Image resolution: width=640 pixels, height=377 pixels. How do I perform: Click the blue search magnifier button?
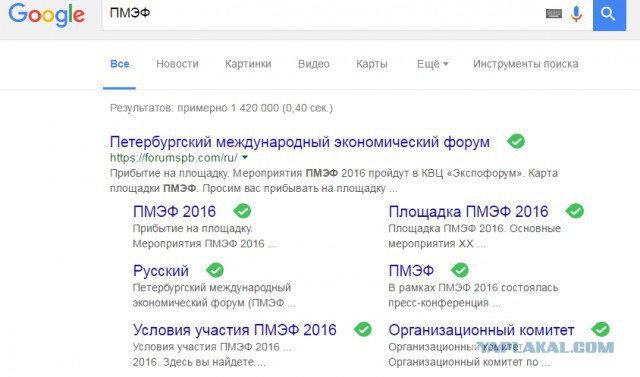tap(609, 14)
